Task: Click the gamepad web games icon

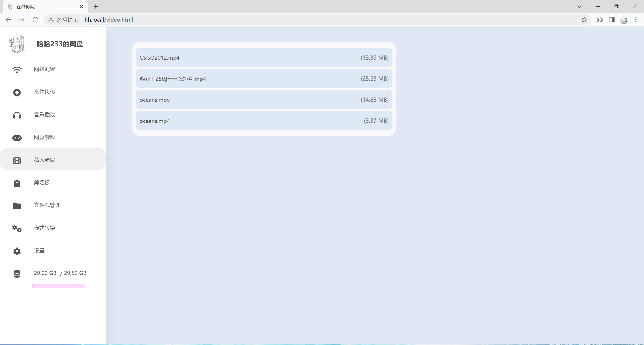Action: click(x=17, y=138)
